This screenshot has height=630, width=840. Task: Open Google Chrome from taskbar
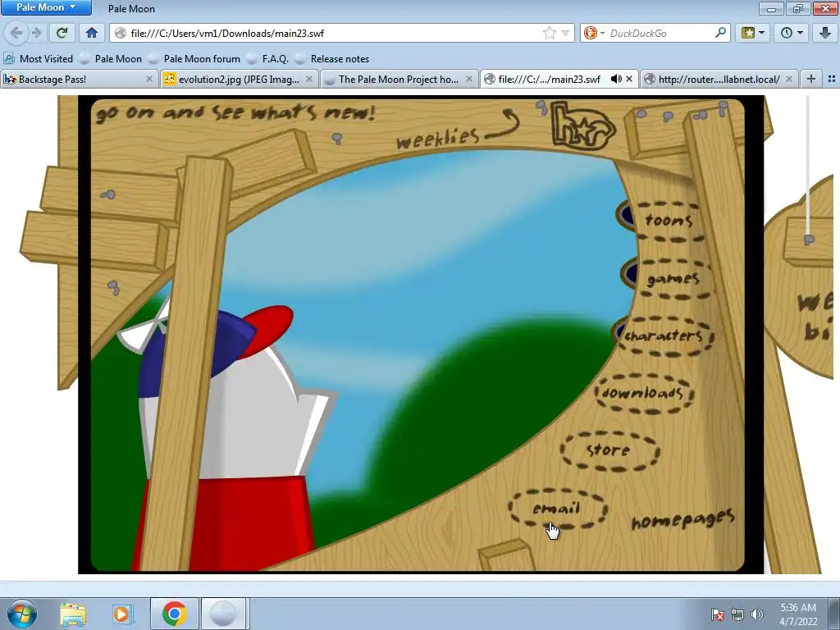click(175, 614)
